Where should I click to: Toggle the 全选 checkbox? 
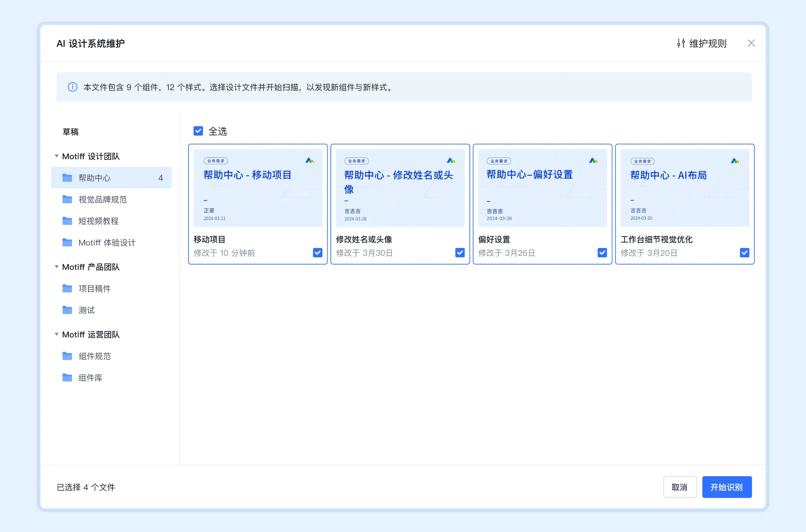198,131
